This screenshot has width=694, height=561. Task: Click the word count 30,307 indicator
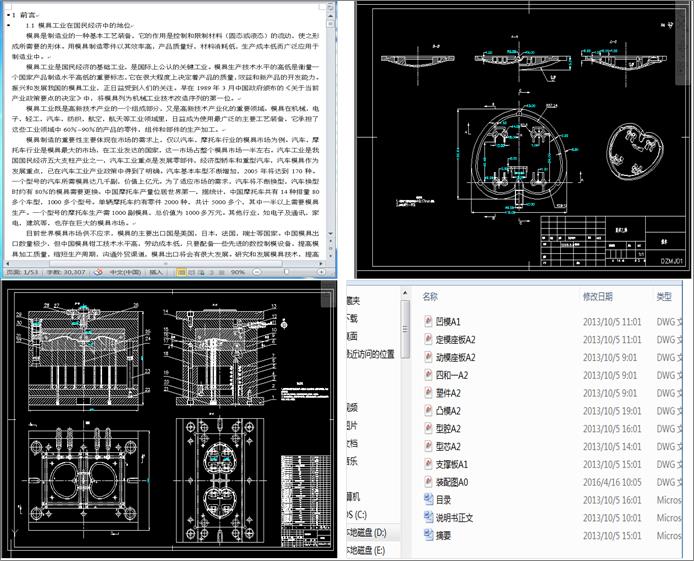tap(66, 272)
